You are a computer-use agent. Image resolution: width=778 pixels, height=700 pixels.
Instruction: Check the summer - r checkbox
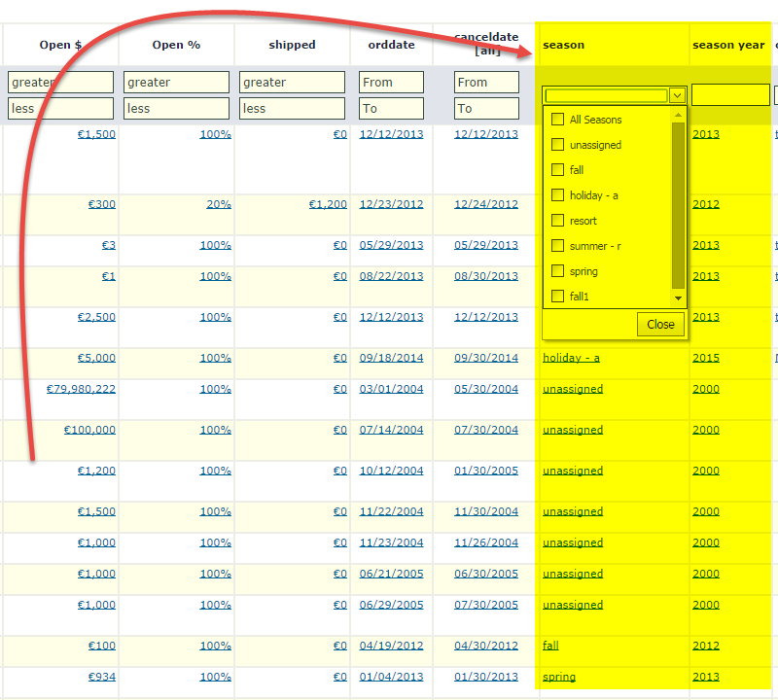[x=557, y=246]
